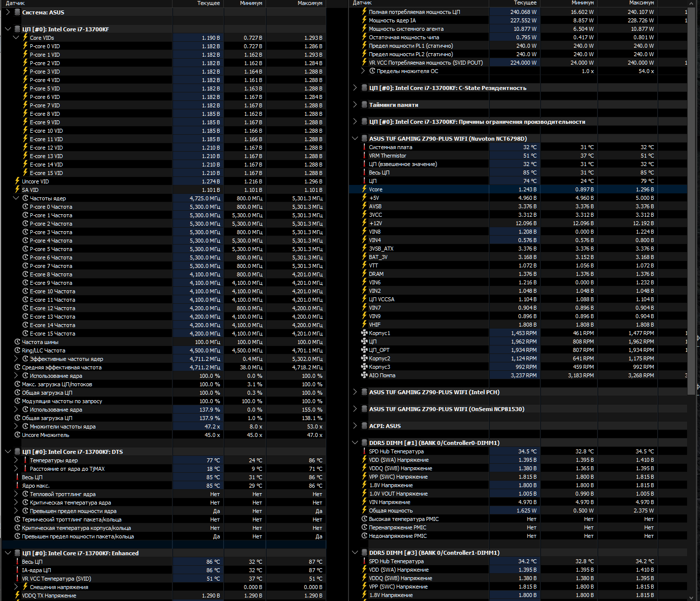Click the thermometer icon beside Ядро макс.
The image size is (700, 601).
(x=17, y=485)
